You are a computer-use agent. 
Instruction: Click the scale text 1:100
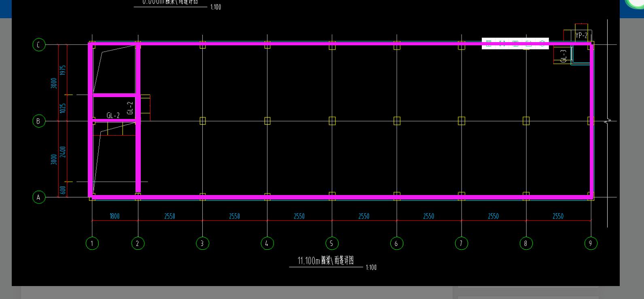(x=371, y=267)
